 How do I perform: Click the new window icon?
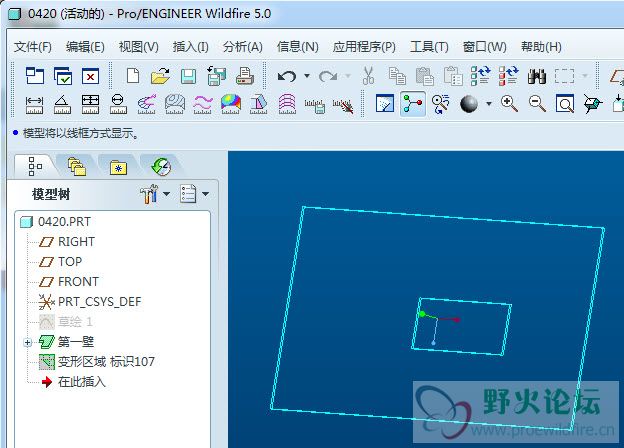pos(35,76)
